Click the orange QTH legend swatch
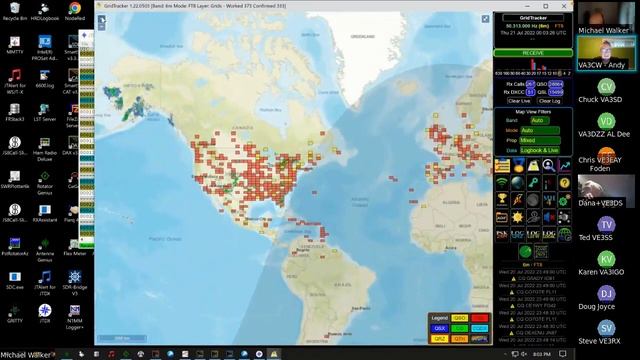Viewport: 640px width, 360px height. coord(459,338)
